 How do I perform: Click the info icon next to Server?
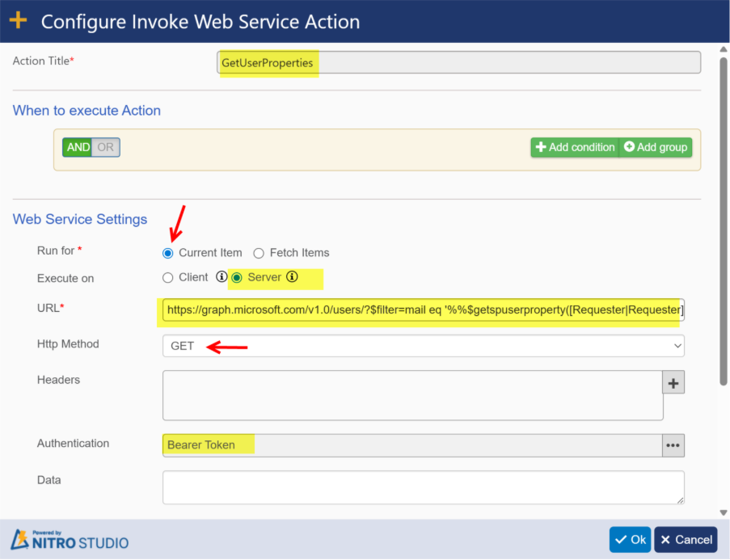pyautogui.click(x=293, y=277)
